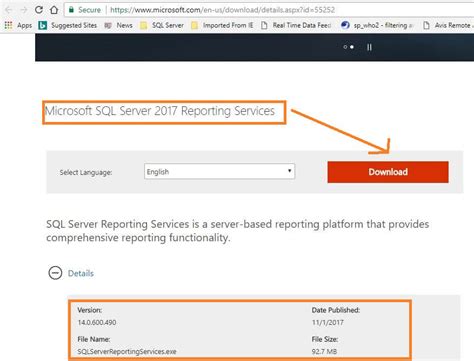Click version number 14.0.600.490
Viewport: 474px width, 361px height.
pos(97,322)
